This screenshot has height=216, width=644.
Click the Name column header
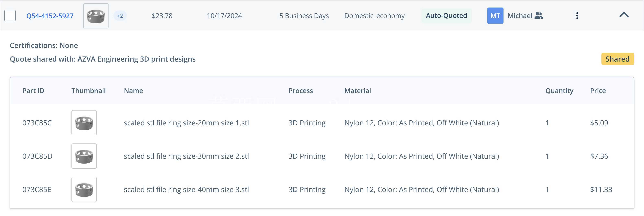134,91
